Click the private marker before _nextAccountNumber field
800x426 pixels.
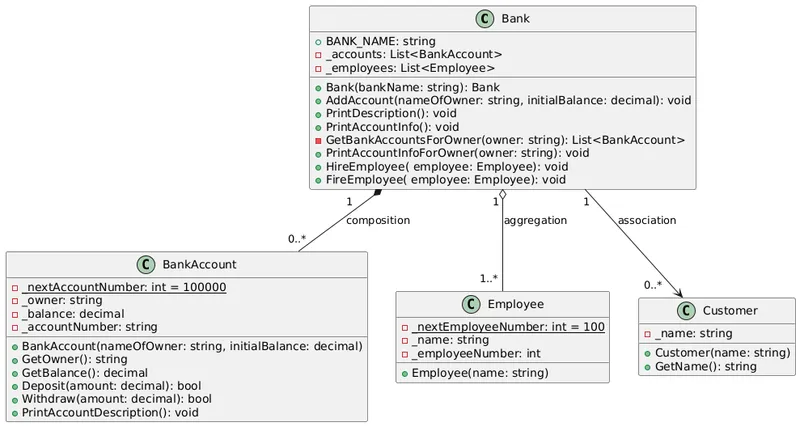pos(15,287)
